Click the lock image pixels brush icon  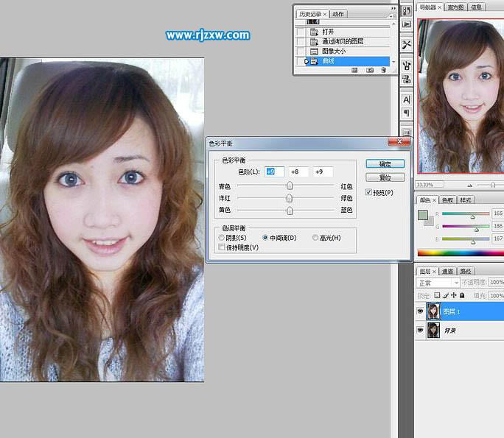(x=444, y=295)
